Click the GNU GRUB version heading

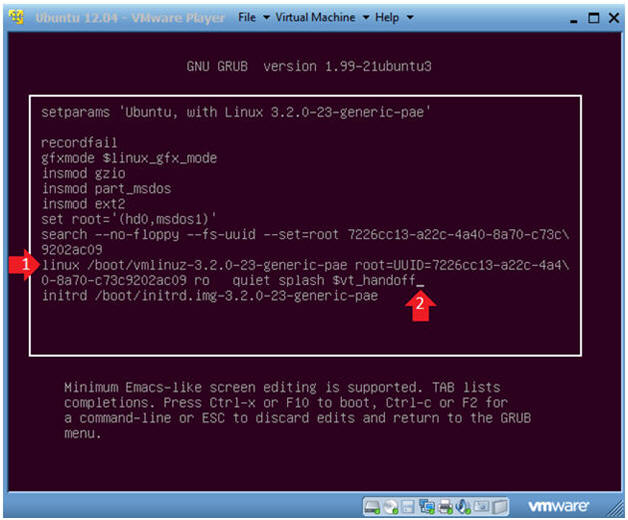309,66
